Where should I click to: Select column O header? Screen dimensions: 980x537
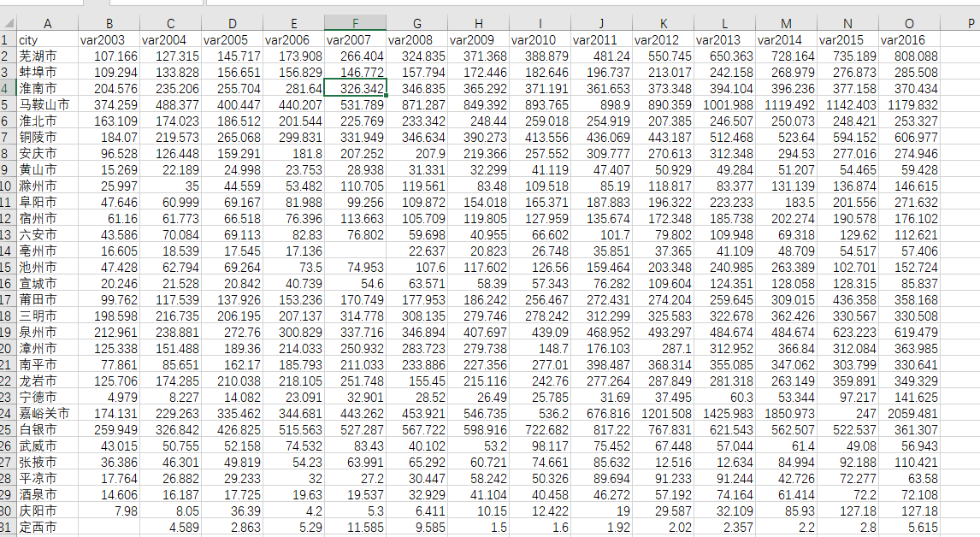pyautogui.click(x=909, y=23)
